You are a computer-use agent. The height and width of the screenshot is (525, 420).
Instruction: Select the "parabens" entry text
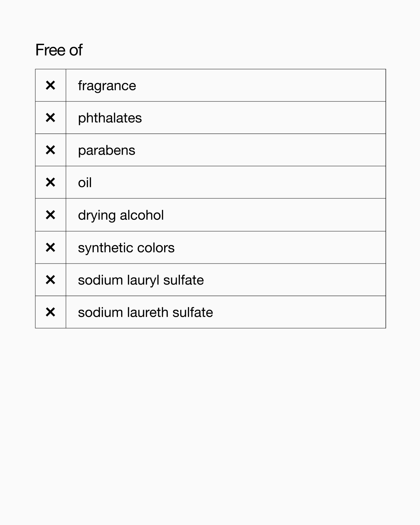pyautogui.click(x=106, y=150)
